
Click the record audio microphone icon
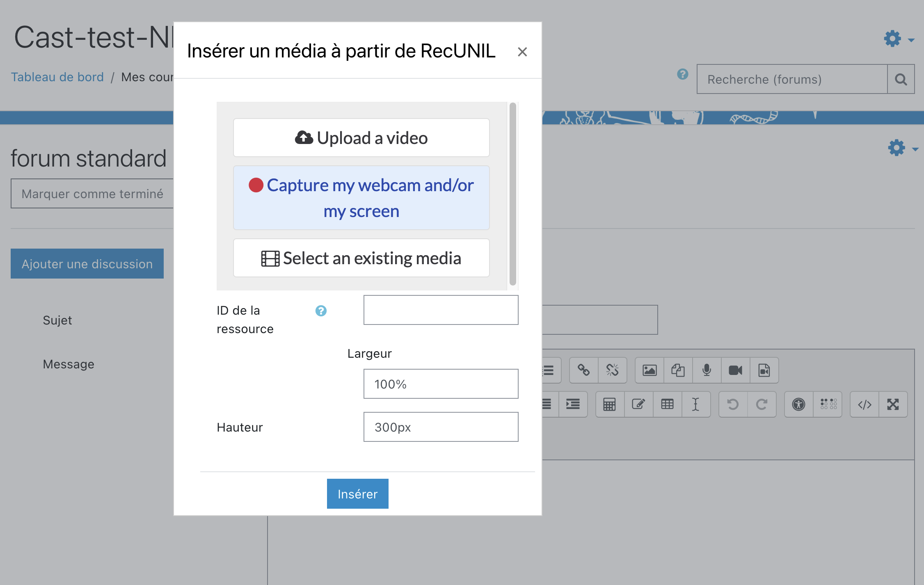pyautogui.click(x=707, y=370)
